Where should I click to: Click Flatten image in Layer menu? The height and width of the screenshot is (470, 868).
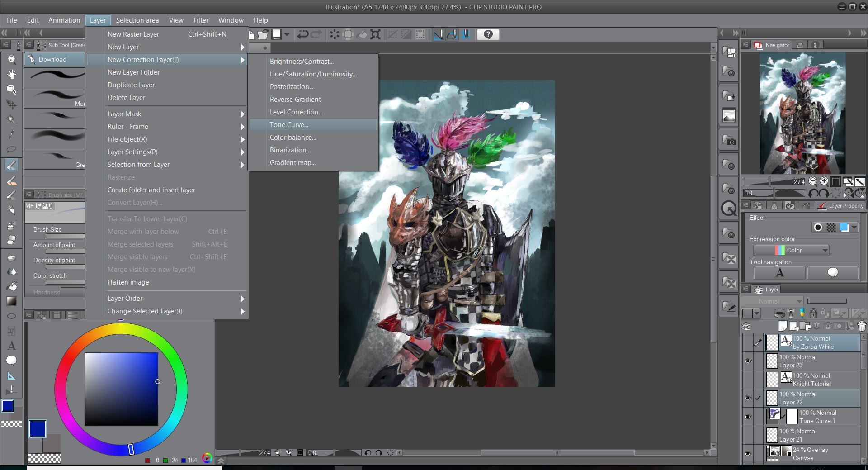click(x=167, y=282)
